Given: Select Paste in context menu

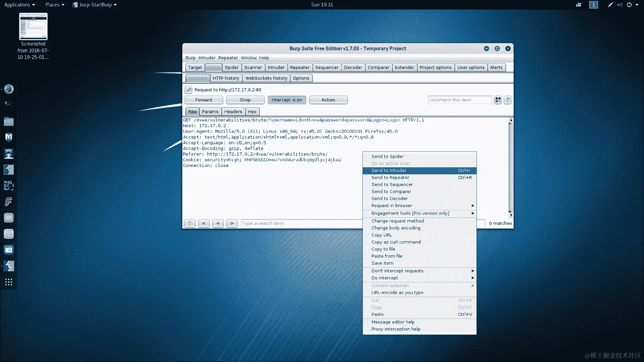Looking at the screenshot, I should [x=419, y=314].
